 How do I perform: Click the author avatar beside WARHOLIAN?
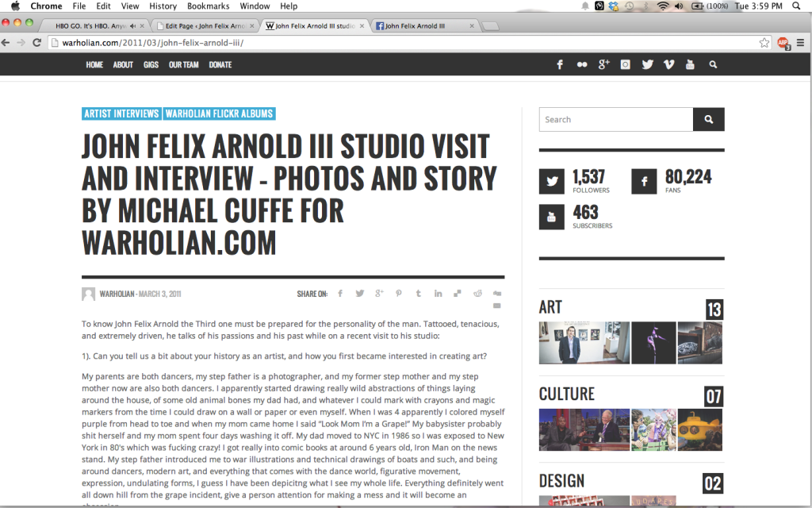click(89, 294)
